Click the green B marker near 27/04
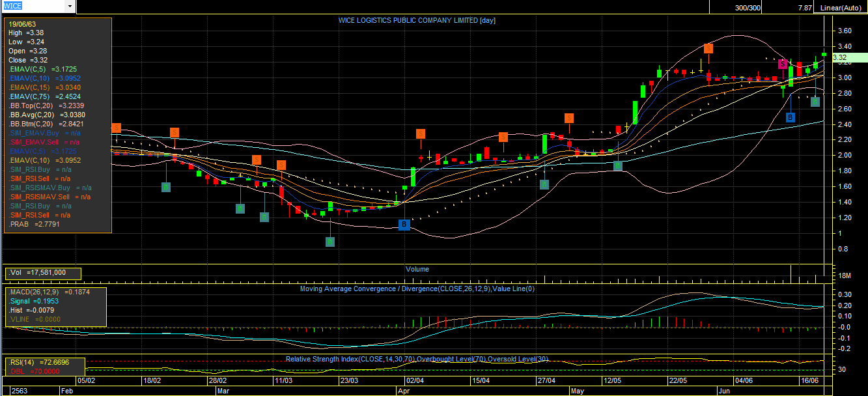868x396 pixels. pos(544,184)
